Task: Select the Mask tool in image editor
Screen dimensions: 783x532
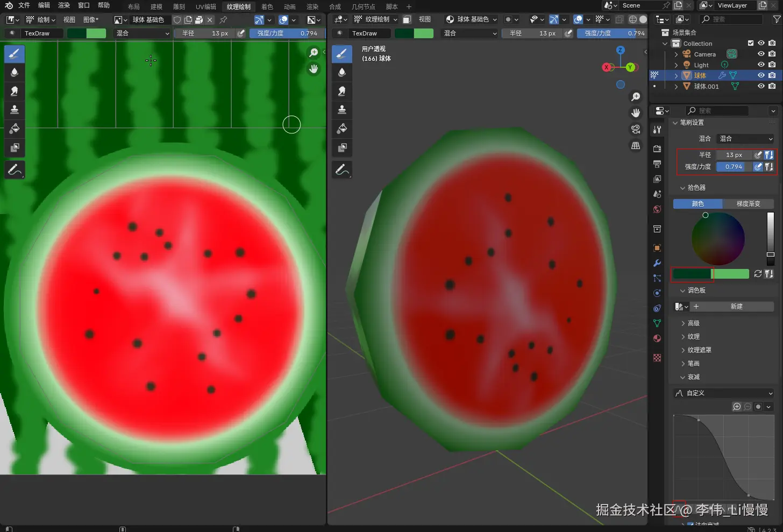Action: coord(15,147)
